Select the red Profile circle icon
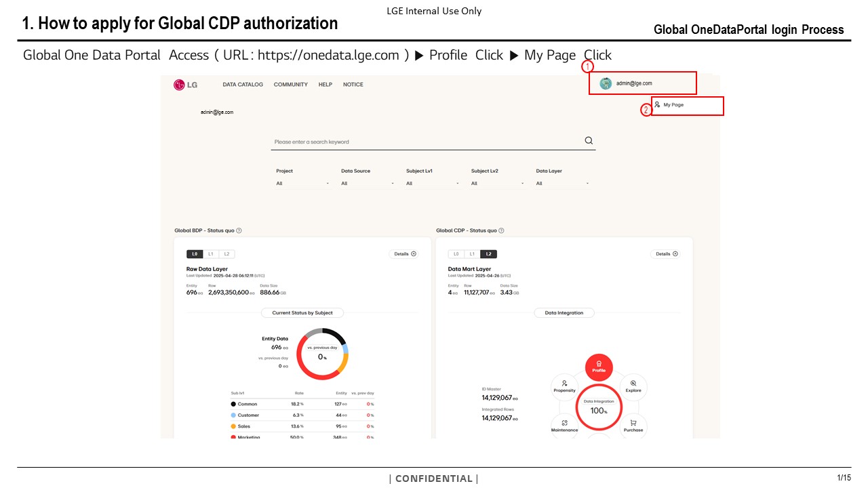The height and width of the screenshot is (488, 868). 599,367
